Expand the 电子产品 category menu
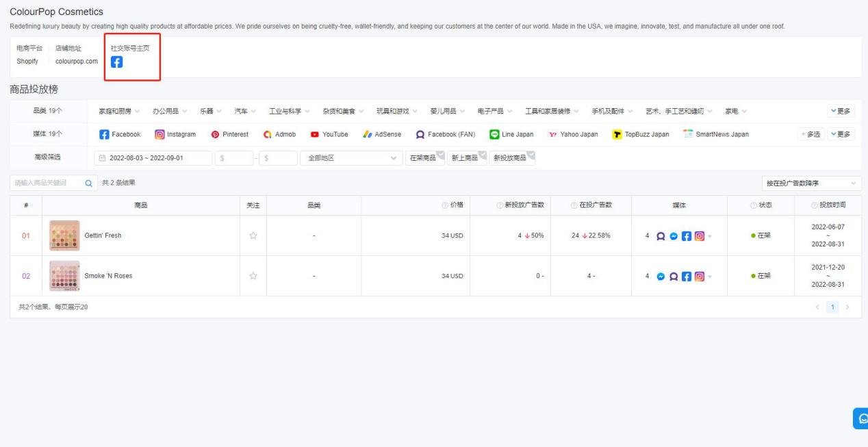 (x=496, y=112)
